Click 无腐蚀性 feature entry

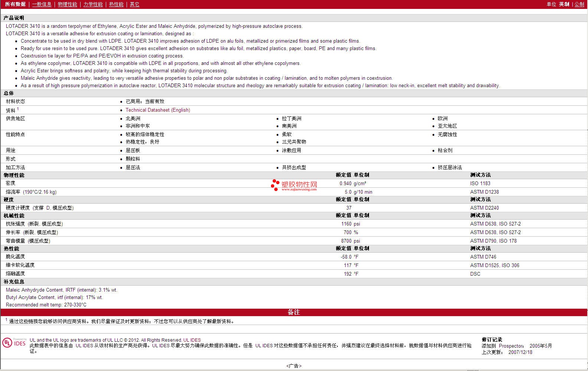click(447, 134)
